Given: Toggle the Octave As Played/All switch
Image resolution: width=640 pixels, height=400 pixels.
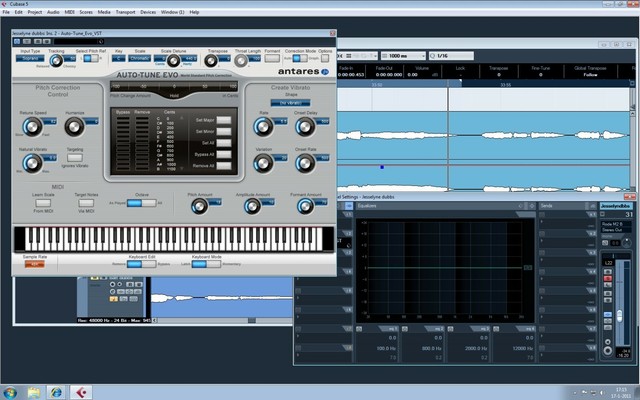Looking at the screenshot, I should point(141,203).
